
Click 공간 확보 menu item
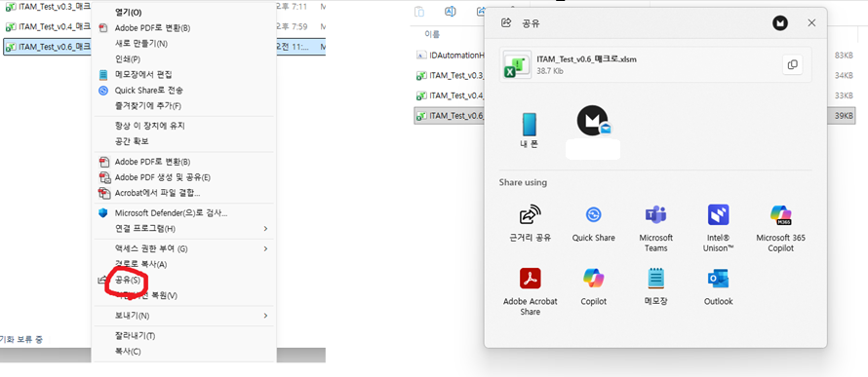pyautogui.click(x=132, y=141)
